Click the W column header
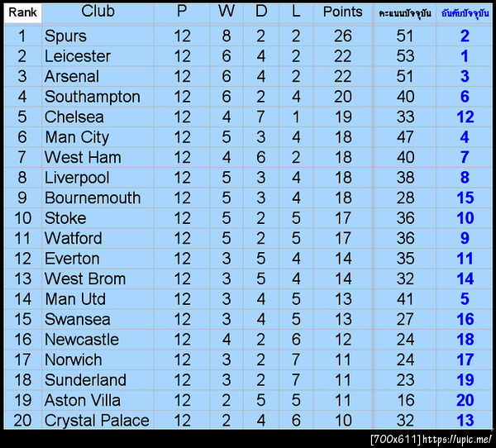The width and height of the screenshot is (496, 448). click(226, 12)
